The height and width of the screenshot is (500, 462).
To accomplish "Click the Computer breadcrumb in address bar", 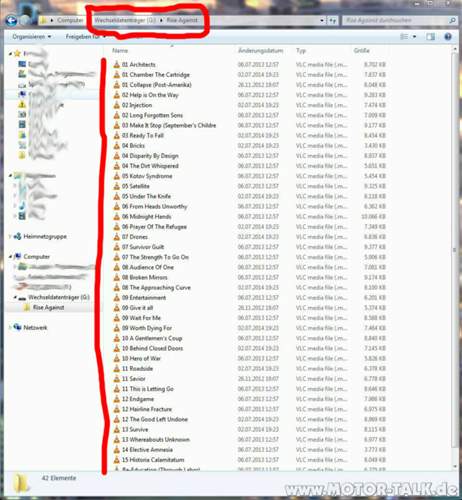I will click(x=70, y=20).
